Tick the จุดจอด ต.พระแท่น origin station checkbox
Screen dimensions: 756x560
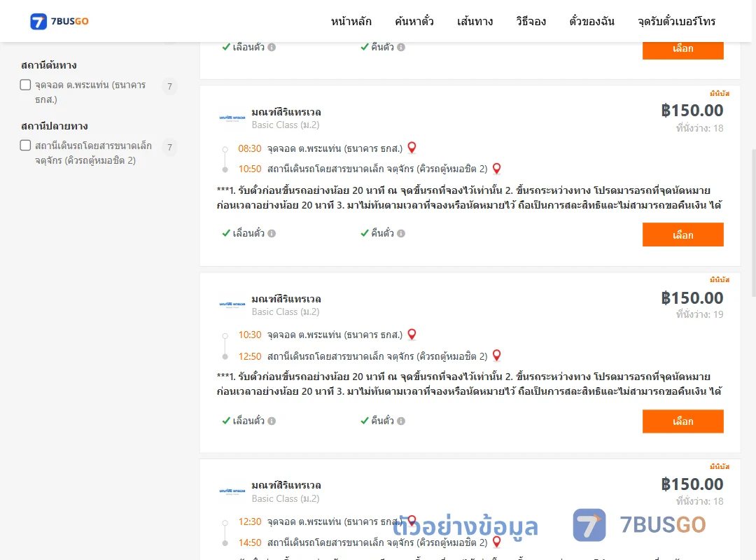[26, 85]
